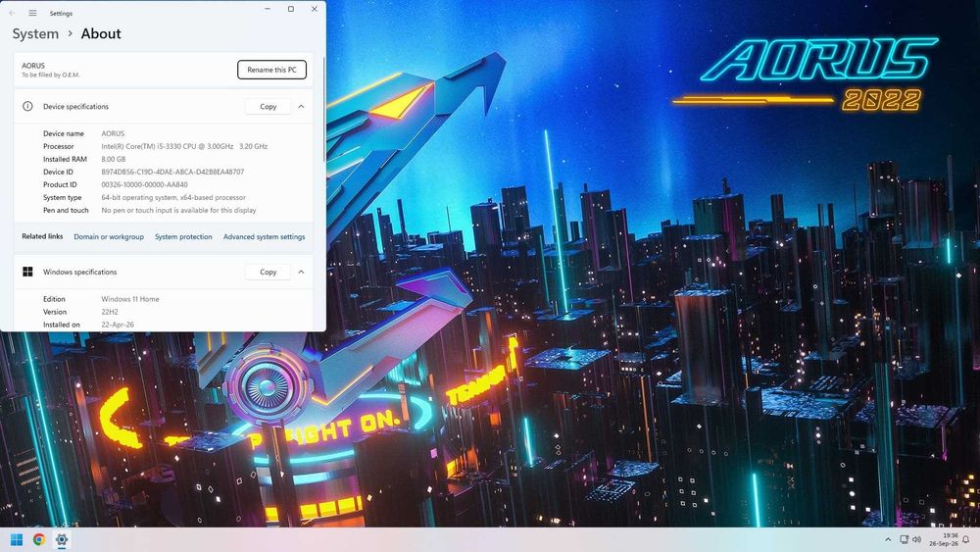The image size is (980, 552).
Task: Click the Device specifications info icon
Action: [x=27, y=106]
